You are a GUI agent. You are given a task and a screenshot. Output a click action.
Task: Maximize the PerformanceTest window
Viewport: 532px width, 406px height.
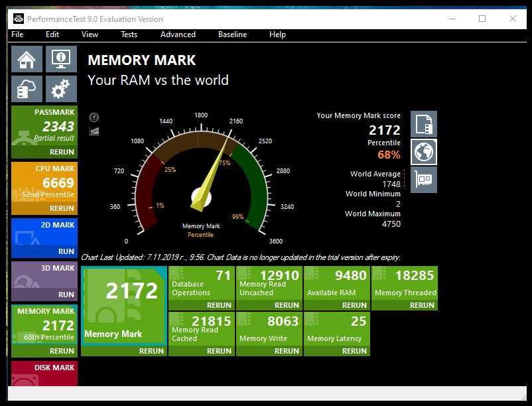pos(482,19)
